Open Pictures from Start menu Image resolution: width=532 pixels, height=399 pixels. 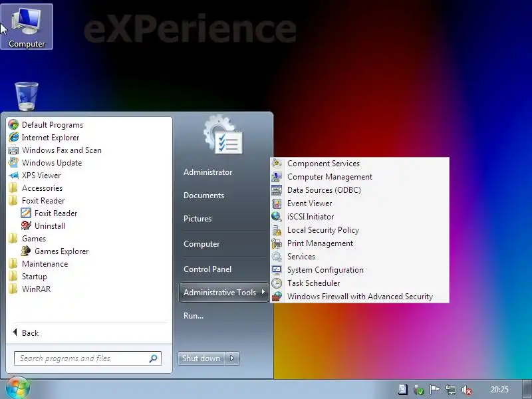[x=198, y=219]
